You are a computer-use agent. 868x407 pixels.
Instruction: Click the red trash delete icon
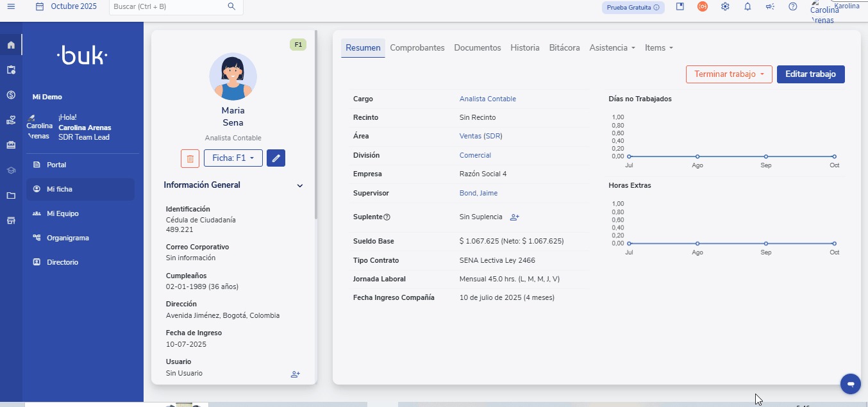tap(190, 158)
